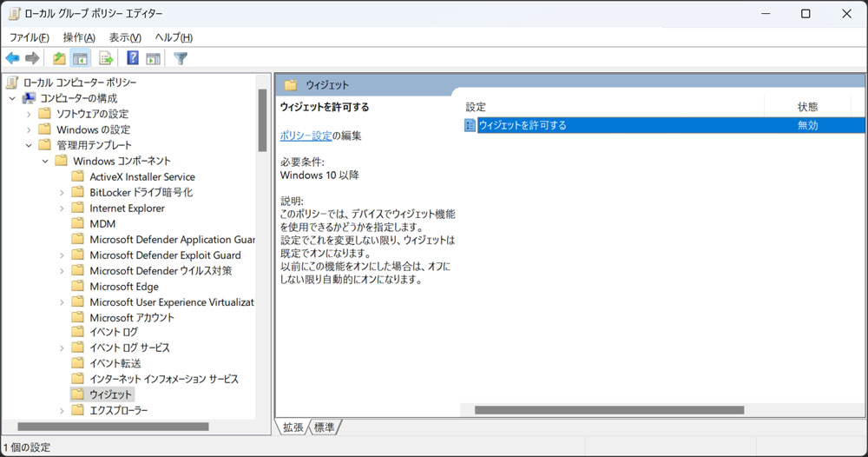Screen dimensions: 868x457
Task: Click the folder icon next to イベント転送
Action: [x=78, y=363]
